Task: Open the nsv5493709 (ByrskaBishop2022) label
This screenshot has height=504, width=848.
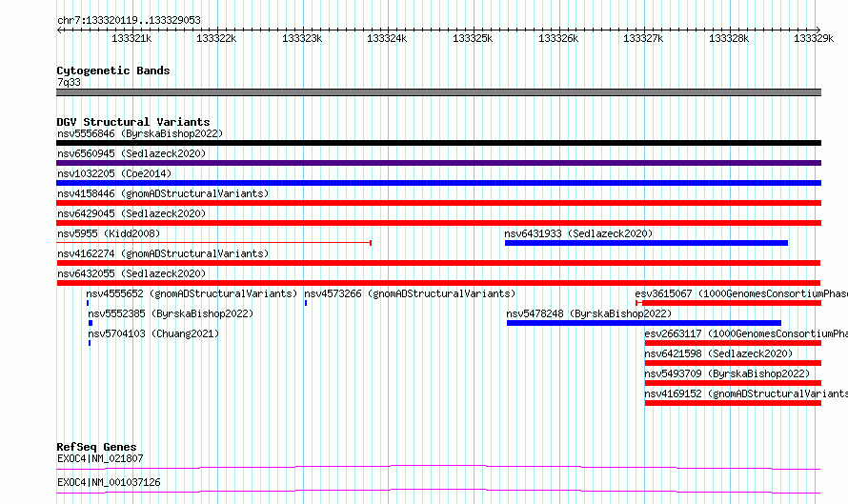Action: [x=727, y=373]
